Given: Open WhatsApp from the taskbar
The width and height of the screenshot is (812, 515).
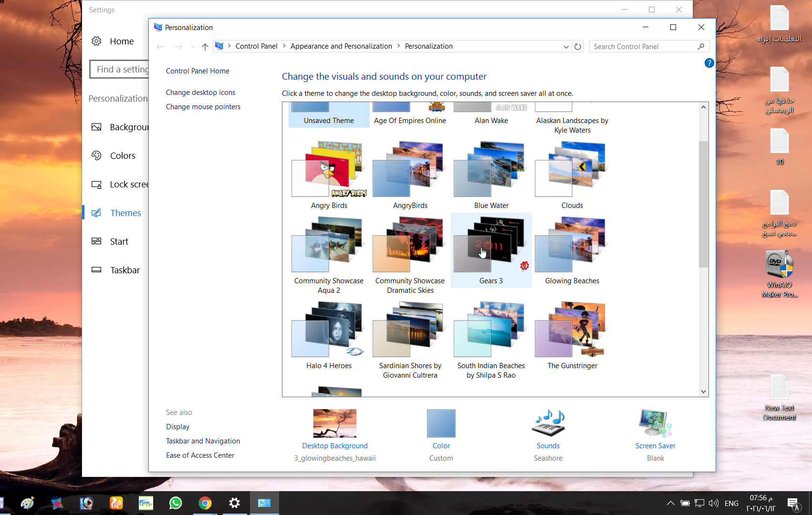Looking at the screenshot, I should point(176,503).
